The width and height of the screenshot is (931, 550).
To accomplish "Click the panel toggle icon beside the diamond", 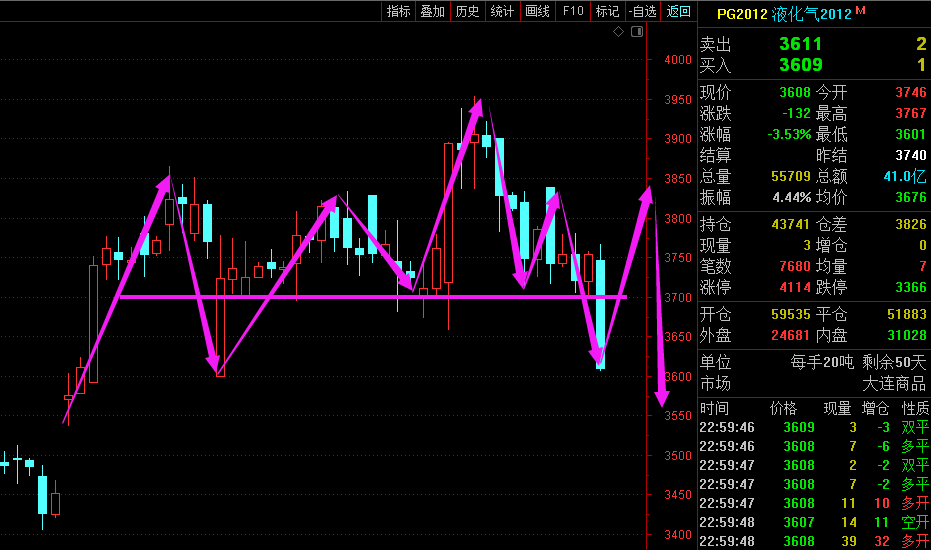I will (635, 33).
